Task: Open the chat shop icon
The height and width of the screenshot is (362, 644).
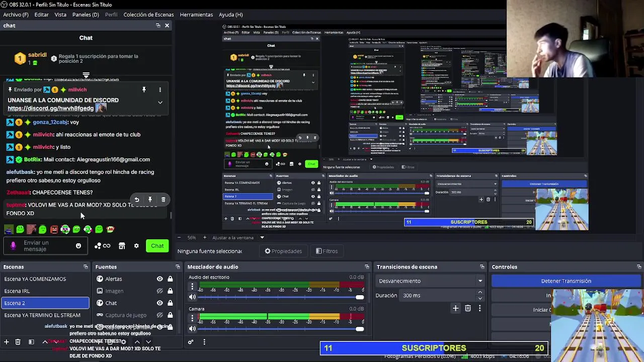Action: (122, 246)
